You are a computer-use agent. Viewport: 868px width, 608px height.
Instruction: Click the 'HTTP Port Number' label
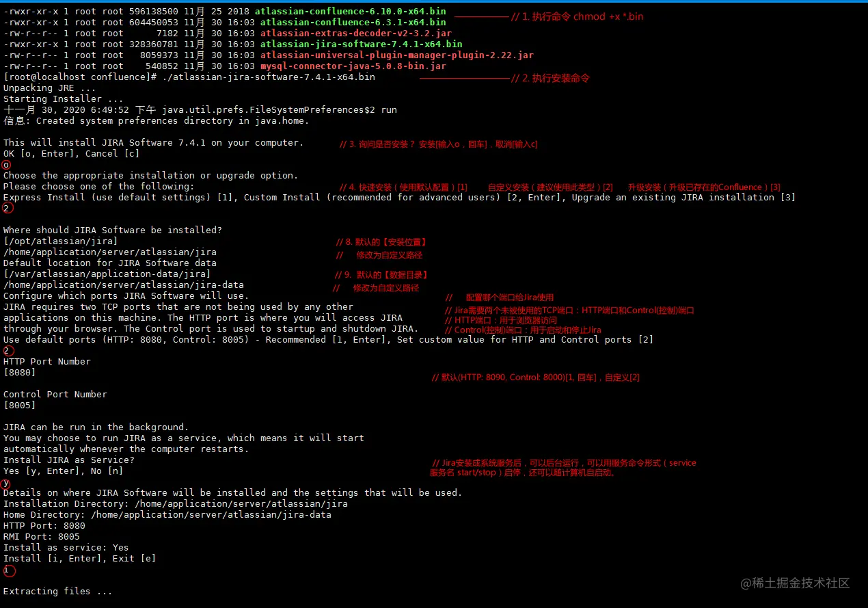click(x=46, y=362)
